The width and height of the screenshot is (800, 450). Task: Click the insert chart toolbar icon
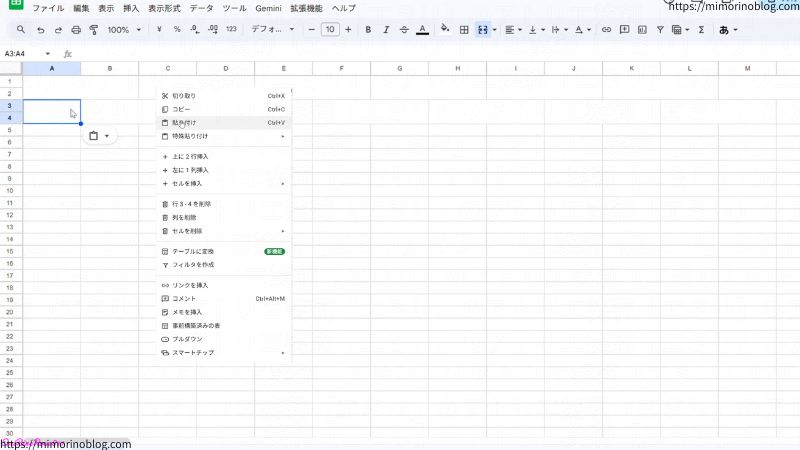tap(642, 30)
